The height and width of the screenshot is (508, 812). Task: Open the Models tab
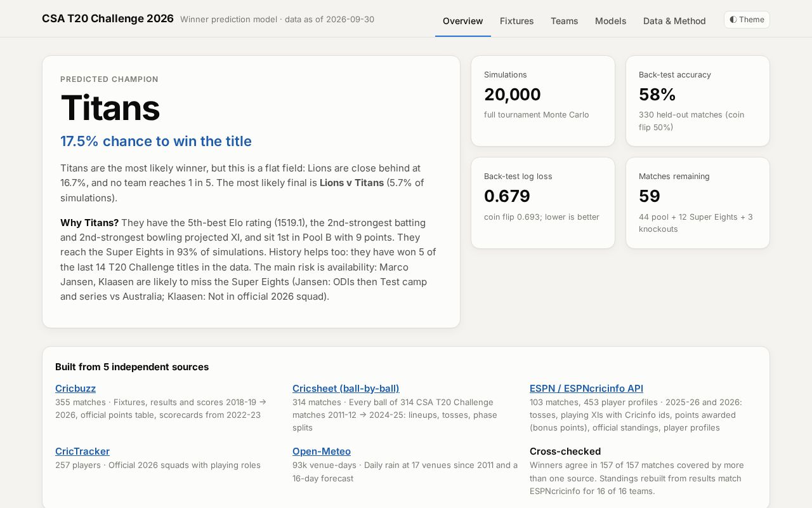(610, 21)
